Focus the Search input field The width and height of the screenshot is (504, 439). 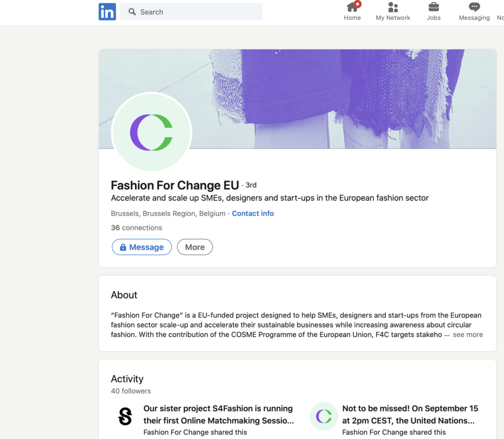point(191,12)
